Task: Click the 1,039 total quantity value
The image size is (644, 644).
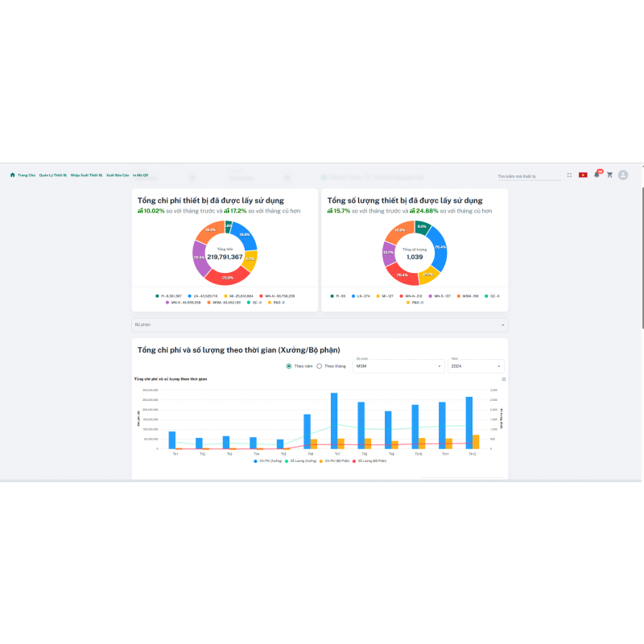Action: (x=415, y=257)
